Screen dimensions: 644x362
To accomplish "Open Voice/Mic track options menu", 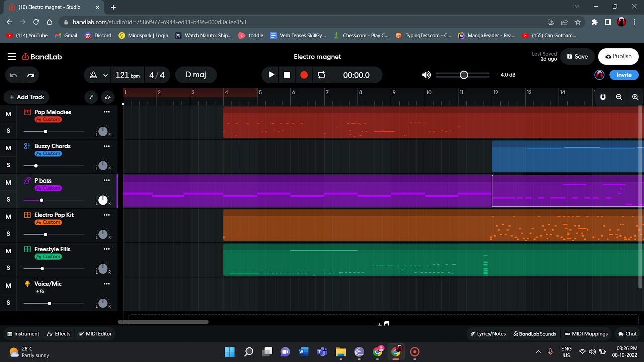I will point(106,283).
